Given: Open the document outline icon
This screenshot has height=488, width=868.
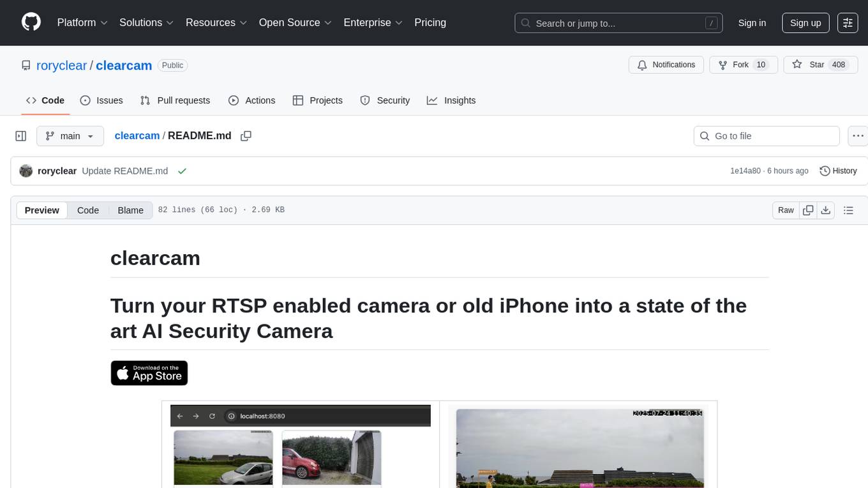Looking at the screenshot, I should tap(848, 210).
